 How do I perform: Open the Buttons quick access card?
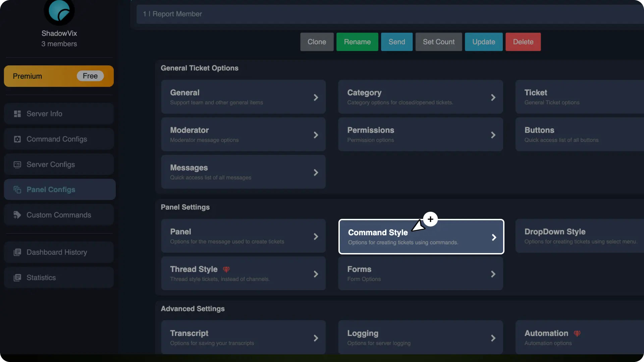pos(580,134)
